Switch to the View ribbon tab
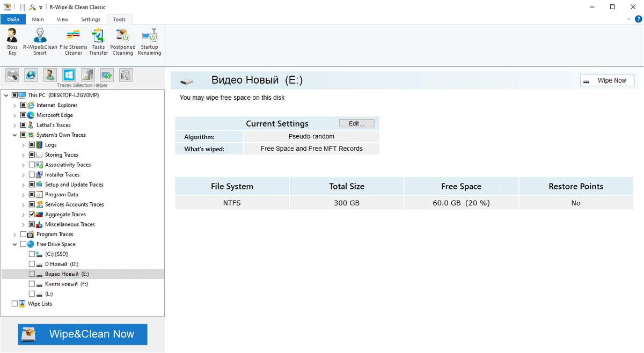644x353 pixels. click(x=63, y=19)
